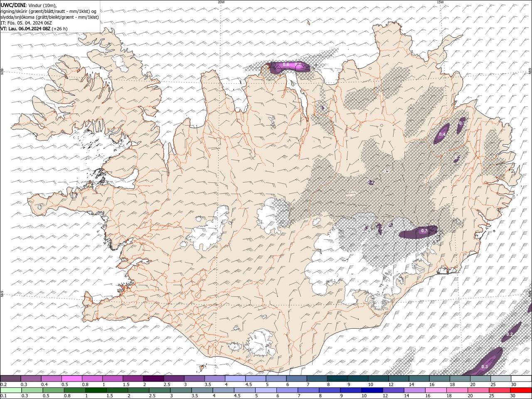
Task: Pick the violet 12 swatch in lower legend
Action: tap(394, 390)
